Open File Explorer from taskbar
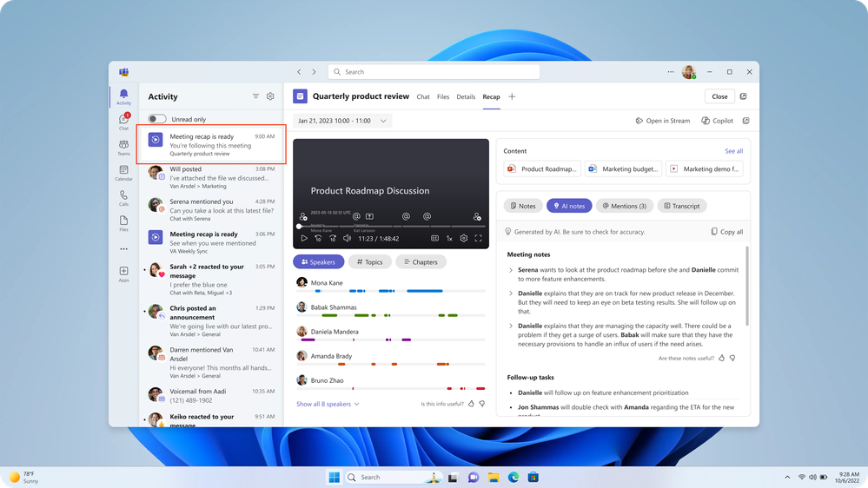This screenshot has width=868, height=488. [x=494, y=478]
